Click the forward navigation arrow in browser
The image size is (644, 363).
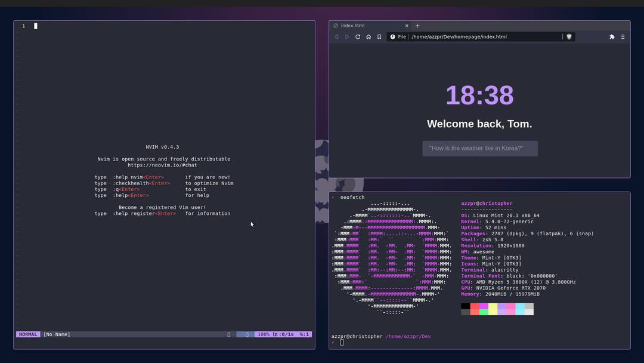click(x=346, y=36)
